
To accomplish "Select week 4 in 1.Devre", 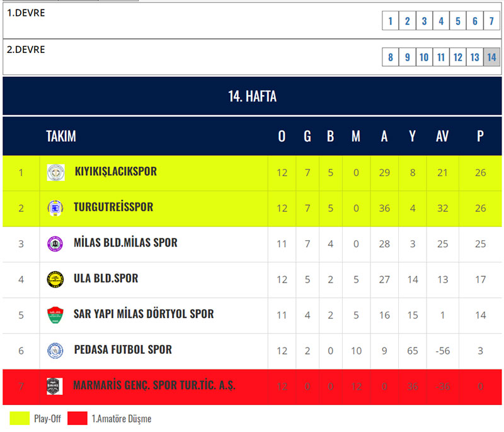I will point(441,21).
